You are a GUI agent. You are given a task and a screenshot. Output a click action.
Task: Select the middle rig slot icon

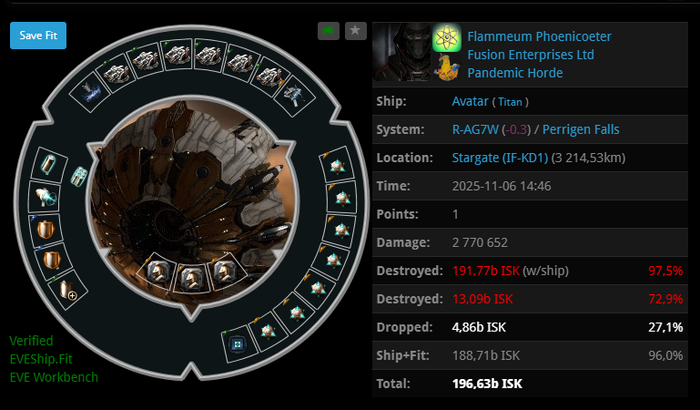pyautogui.click(x=192, y=278)
